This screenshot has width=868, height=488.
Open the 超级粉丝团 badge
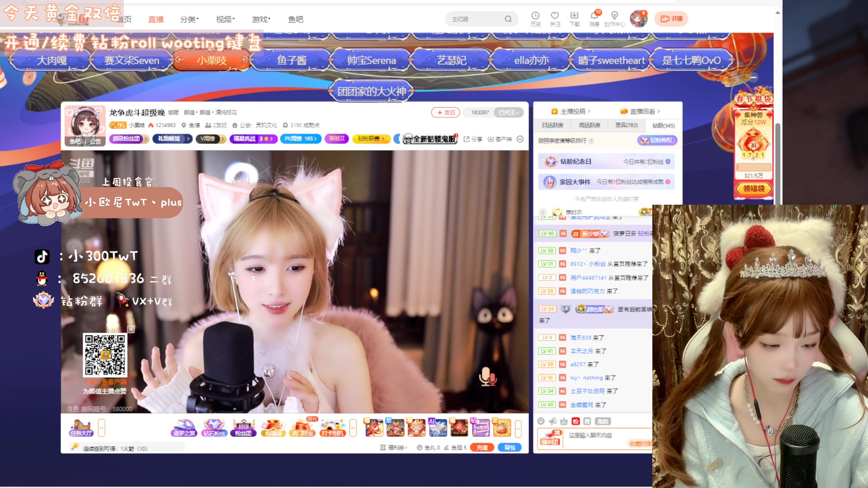(129, 139)
